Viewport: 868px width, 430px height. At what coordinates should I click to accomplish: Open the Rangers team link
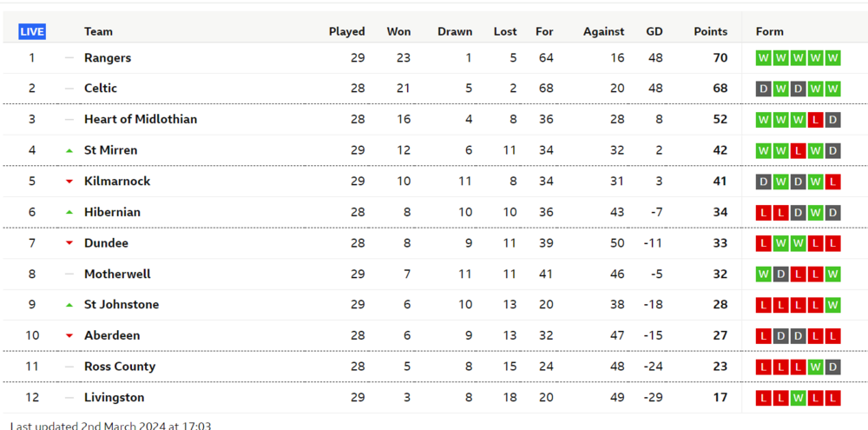coord(108,57)
